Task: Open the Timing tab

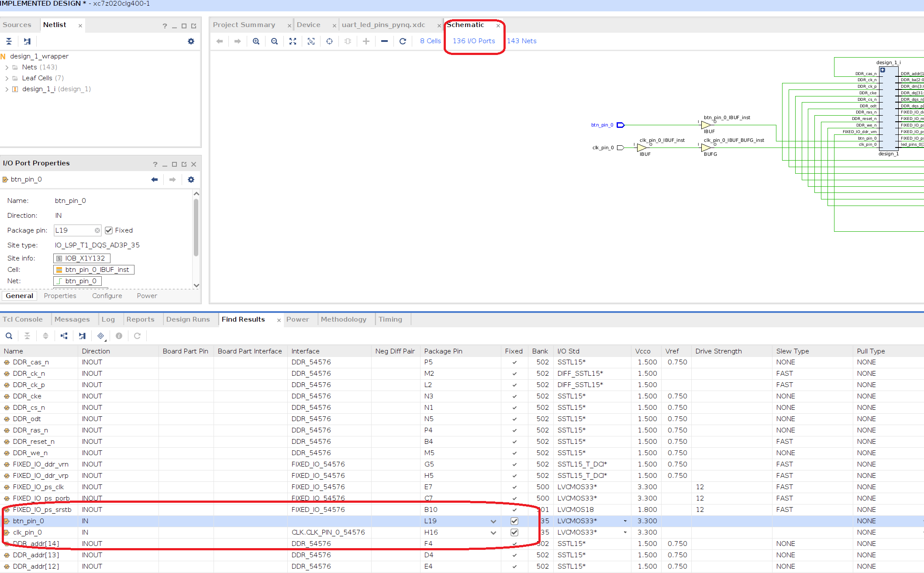Action: point(390,319)
